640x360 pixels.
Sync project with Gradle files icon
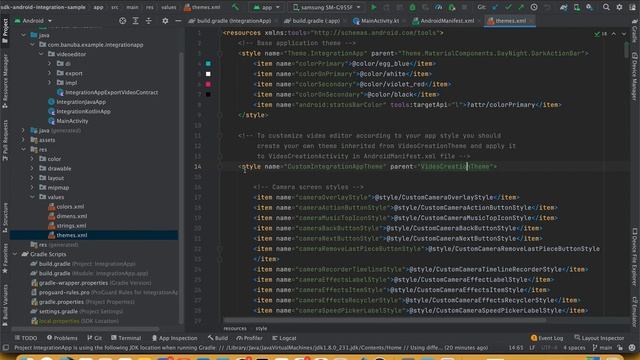pos(564,7)
